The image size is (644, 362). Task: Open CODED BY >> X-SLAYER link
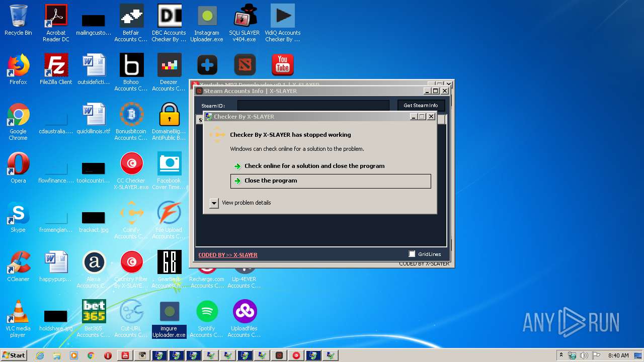[x=228, y=255]
